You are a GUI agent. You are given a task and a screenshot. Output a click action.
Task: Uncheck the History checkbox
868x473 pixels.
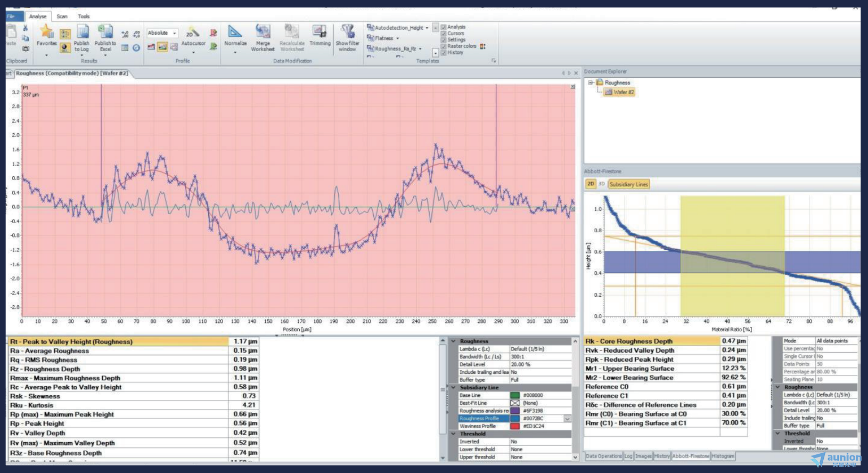click(x=444, y=53)
